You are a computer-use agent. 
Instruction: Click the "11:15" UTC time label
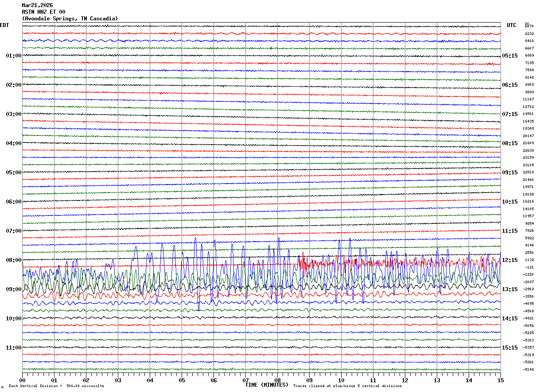510,231
